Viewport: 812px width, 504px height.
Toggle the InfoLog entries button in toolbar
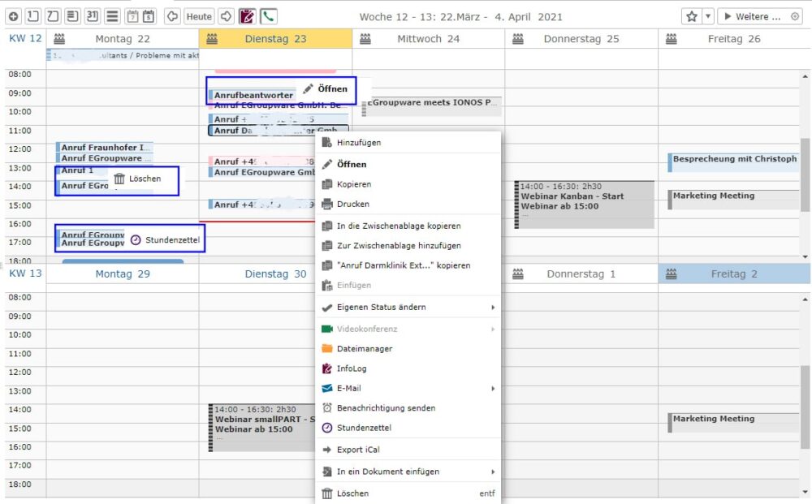tap(247, 16)
